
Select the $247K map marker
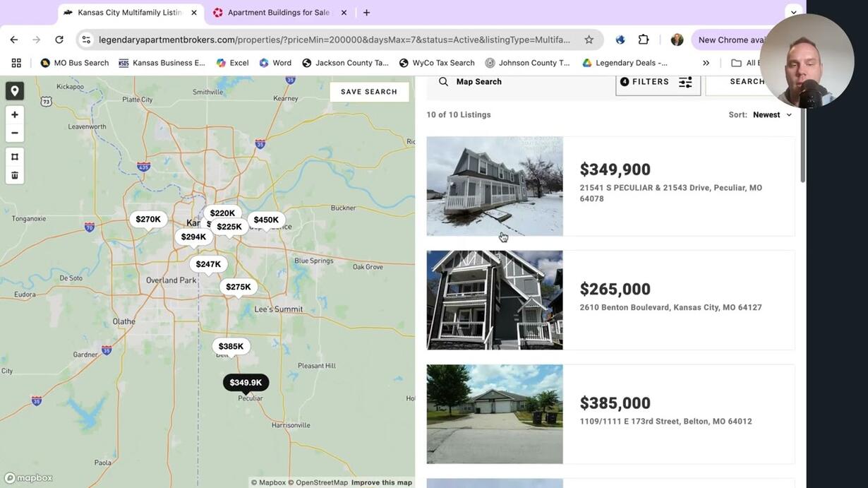(x=208, y=264)
